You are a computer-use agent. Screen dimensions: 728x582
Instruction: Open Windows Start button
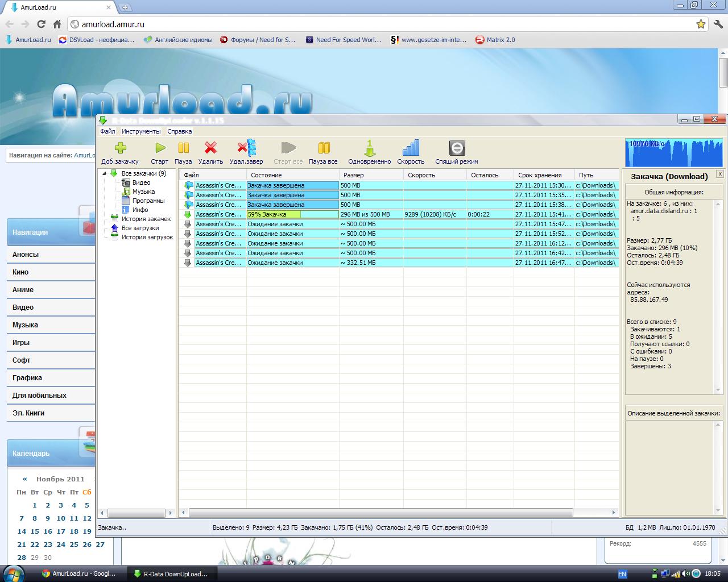point(13,573)
